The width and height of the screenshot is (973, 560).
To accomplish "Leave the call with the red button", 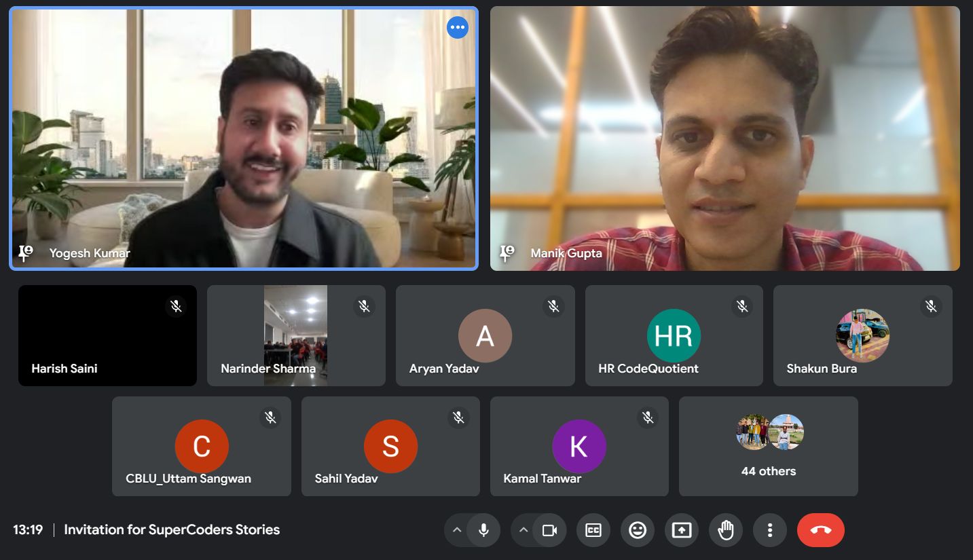I will [x=821, y=530].
